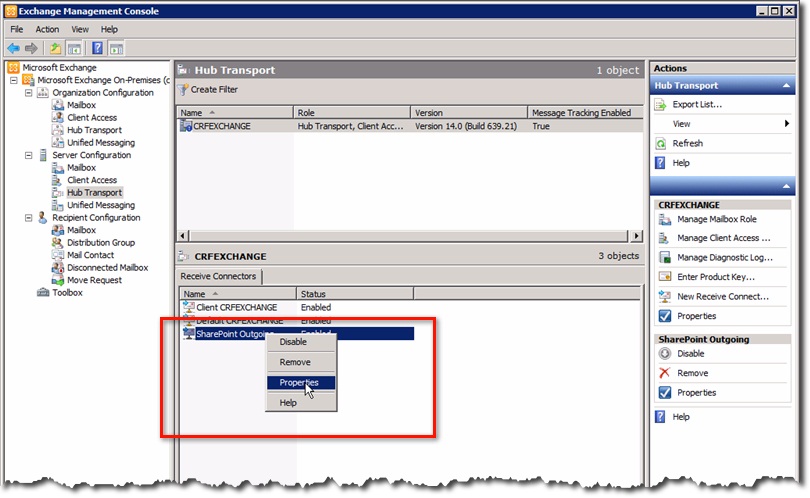Click the CRFEXCHANGE server icon in list
Screen dimensions: 810x498
185,126
